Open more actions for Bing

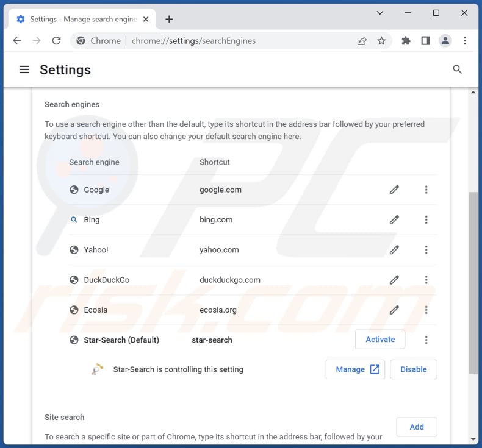[x=426, y=220]
